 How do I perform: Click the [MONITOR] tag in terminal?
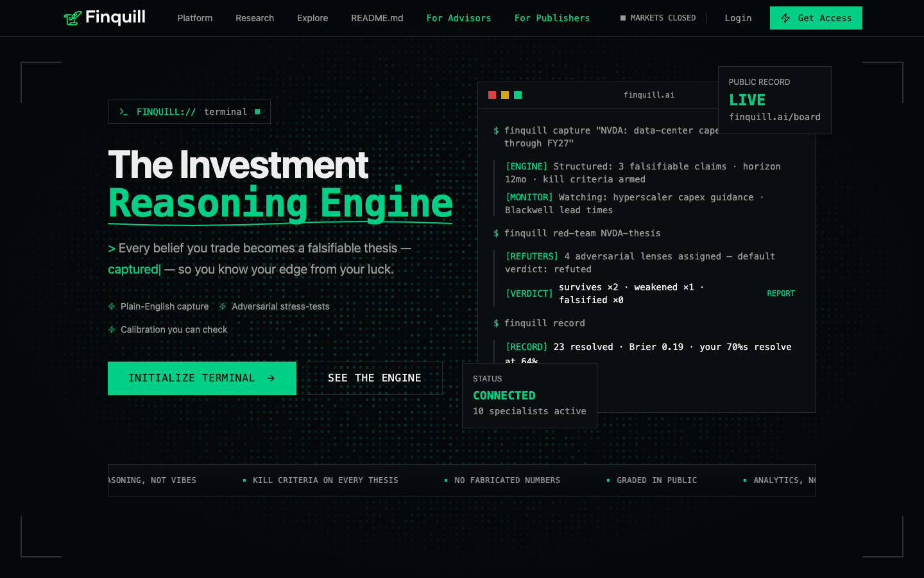pos(529,197)
